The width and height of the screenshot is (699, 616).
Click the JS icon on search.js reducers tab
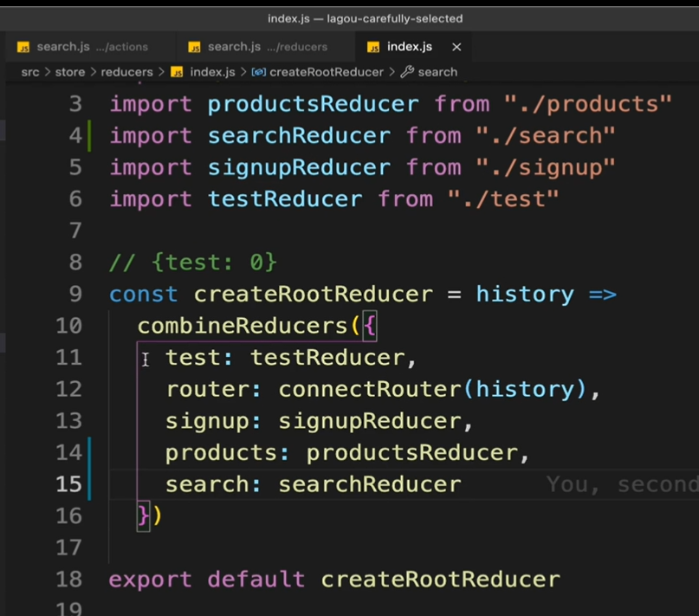click(195, 47)
